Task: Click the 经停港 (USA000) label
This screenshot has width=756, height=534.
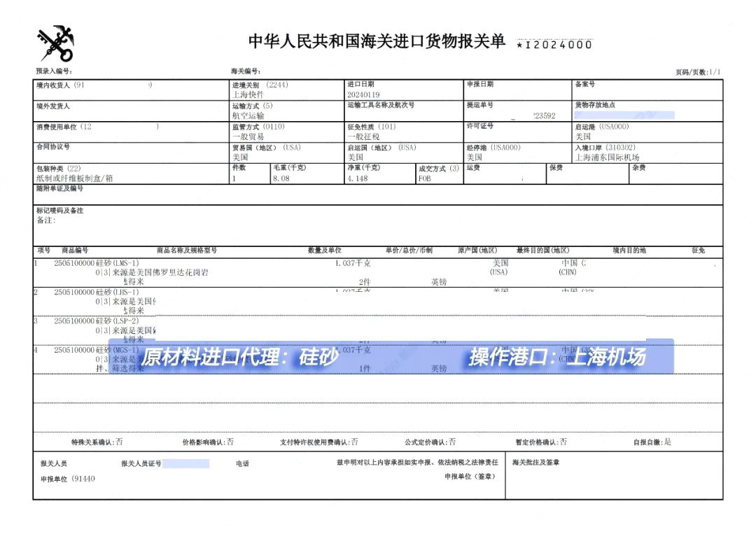Action: [x=493, y=148]
